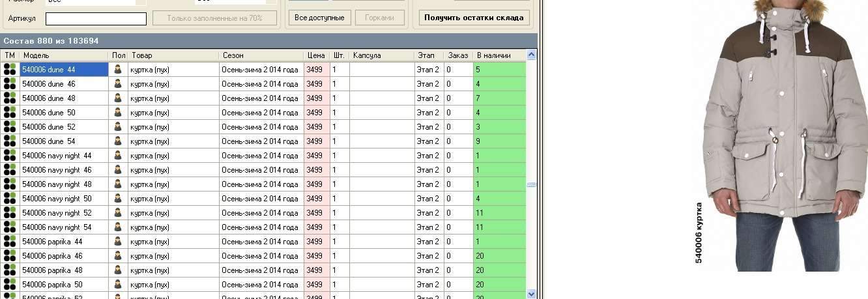
Task: Click the 'Заказ' column header
Action: pyautogui.click(x=459, y=55)
